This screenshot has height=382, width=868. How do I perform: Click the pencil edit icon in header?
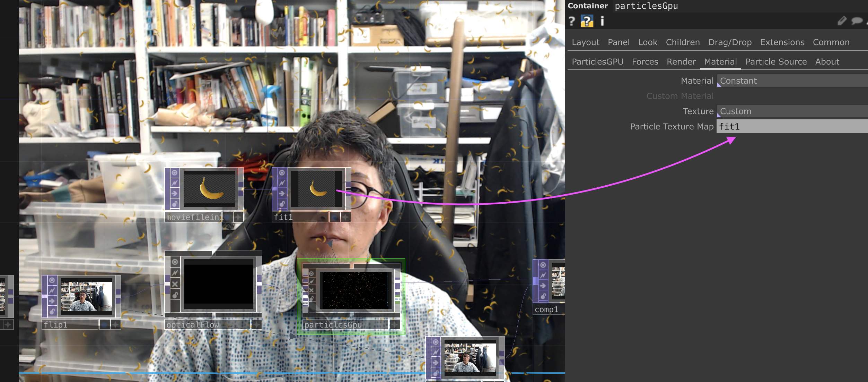tap(841, 21)
